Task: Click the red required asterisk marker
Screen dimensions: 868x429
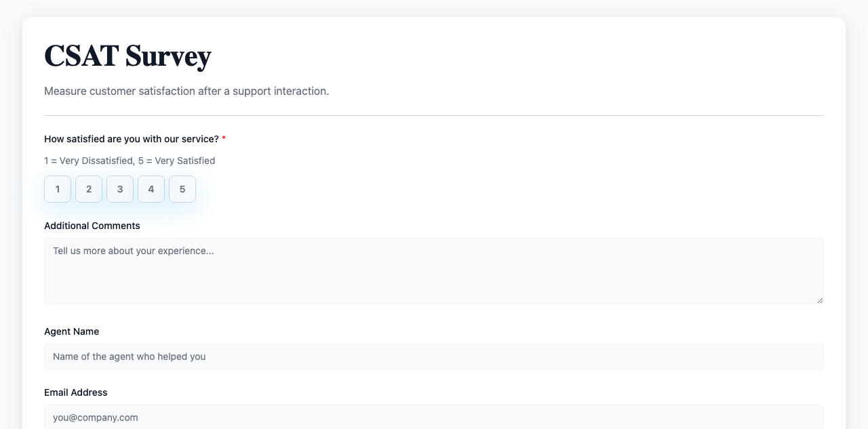Action: tap(224, 139)
